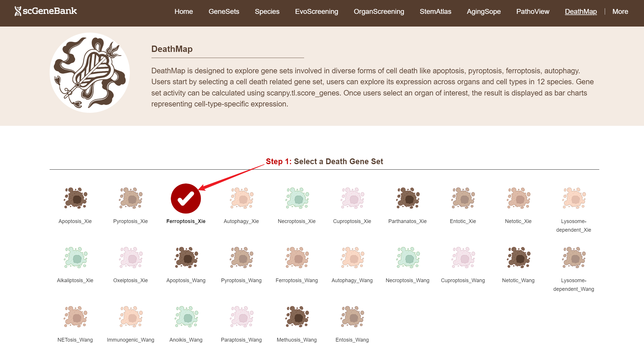Viewport: 644px width, 354px height.
Task: Choose the Anoikis_Wang green icon
Action: pyautogui.click(x=186, y=317)
